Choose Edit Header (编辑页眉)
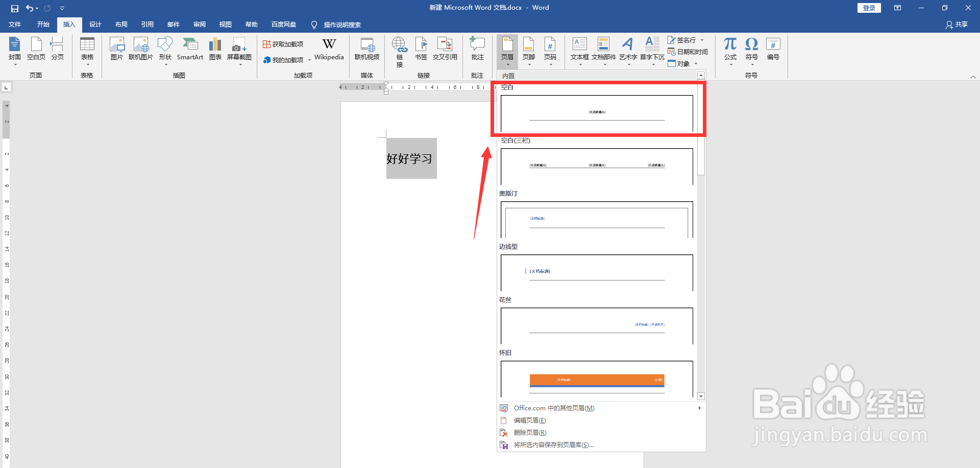Viewport: 980px width, 468px height. [601, 420]
